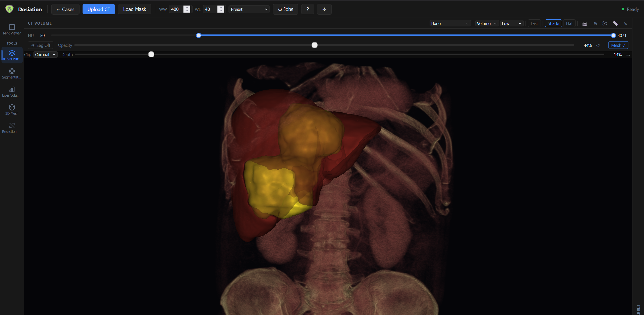This screenshot has height=315, width=644.
Task: Increase window width with WW up arrow
Action: pos(187,7)
